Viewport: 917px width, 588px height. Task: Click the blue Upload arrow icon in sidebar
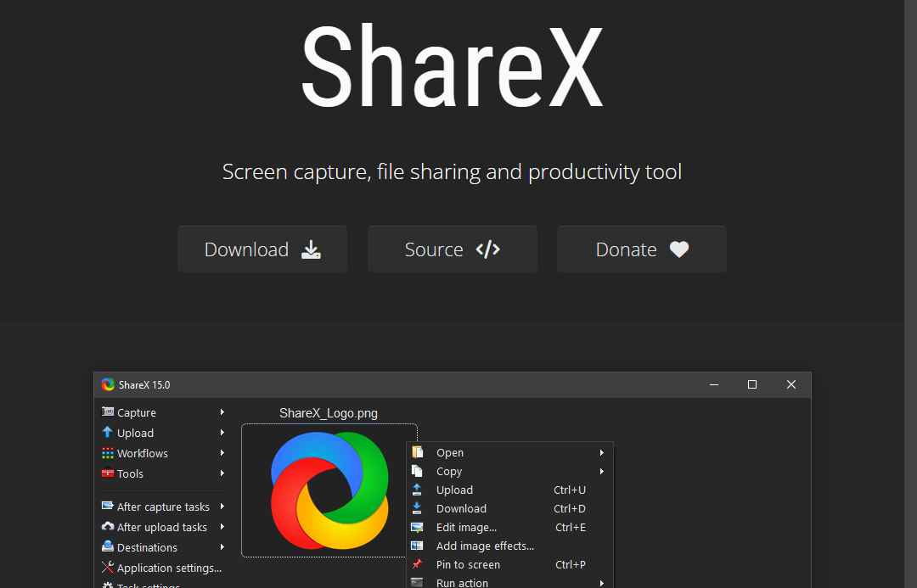click(108, 433)
